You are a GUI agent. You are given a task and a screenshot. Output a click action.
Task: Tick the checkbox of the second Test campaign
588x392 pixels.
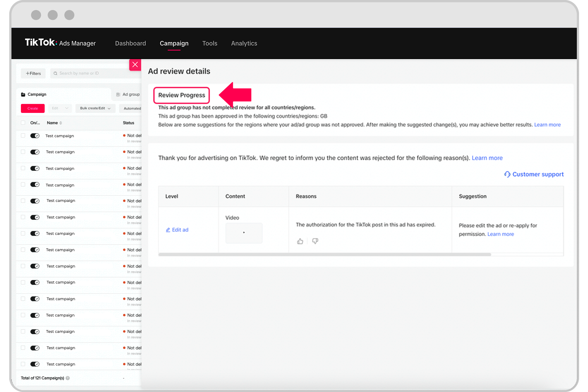23,152
